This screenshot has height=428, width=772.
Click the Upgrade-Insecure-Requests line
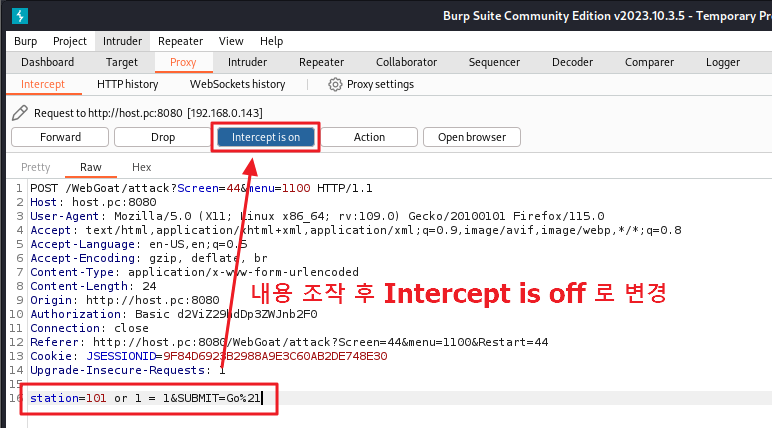[x=128, y=370]
